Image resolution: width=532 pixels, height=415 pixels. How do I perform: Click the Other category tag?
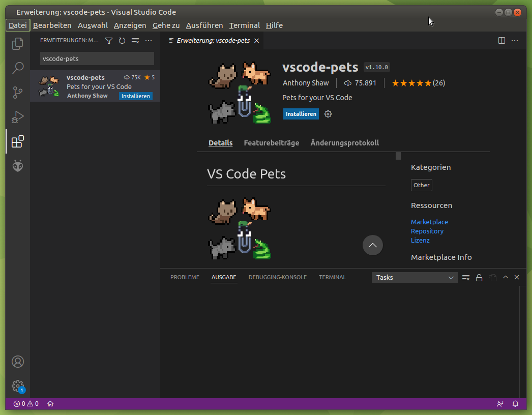[x=422, y=185]
